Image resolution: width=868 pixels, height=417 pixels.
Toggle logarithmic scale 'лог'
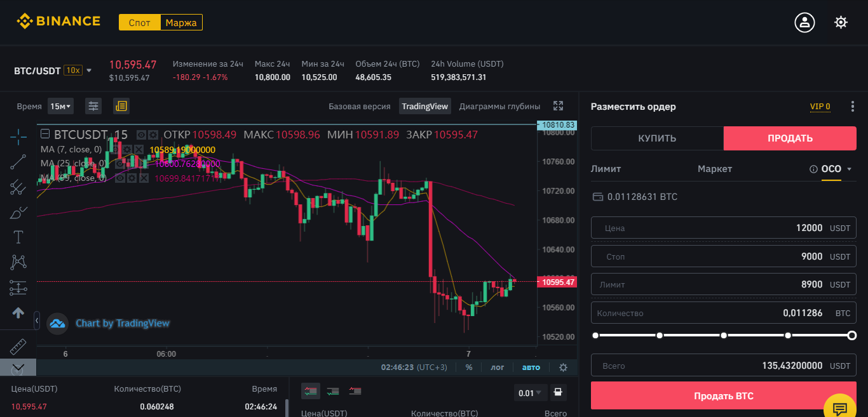(x=497, y=367)
